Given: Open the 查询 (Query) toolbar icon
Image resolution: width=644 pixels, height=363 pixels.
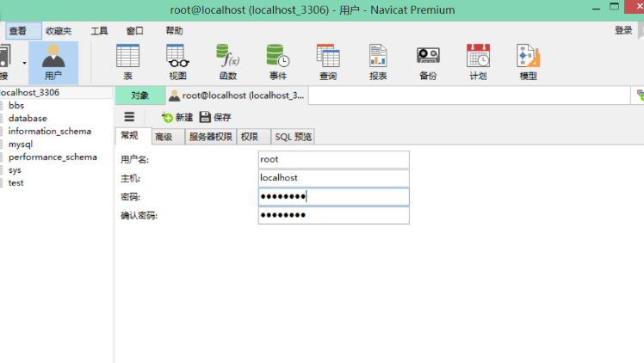Looking at the screenshot, I should [x=328, y=62].
